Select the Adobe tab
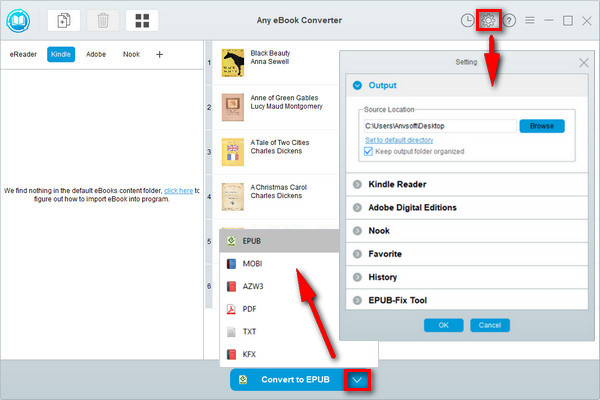The width and height of the screenshot is (600, 400). pos(96,54)
